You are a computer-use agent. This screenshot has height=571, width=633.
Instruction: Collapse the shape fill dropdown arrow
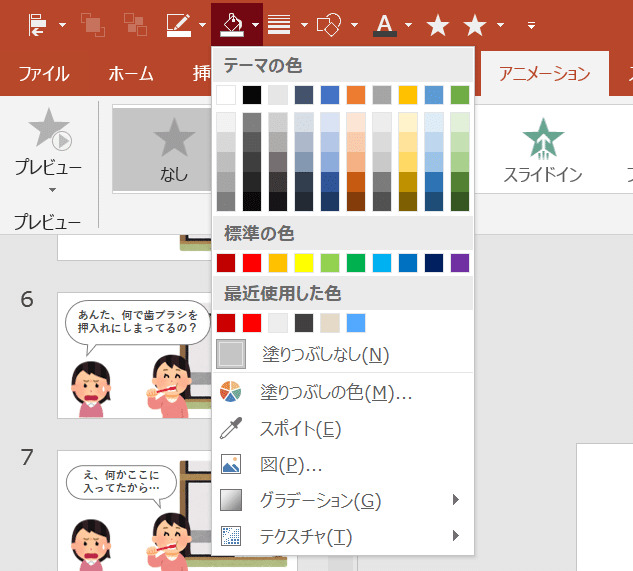coord(255,25)
